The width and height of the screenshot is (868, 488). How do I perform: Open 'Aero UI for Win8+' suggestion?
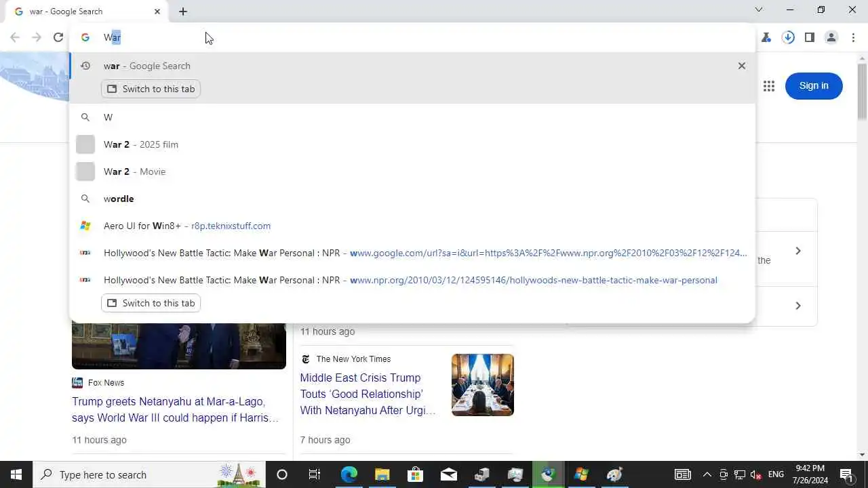412,226
